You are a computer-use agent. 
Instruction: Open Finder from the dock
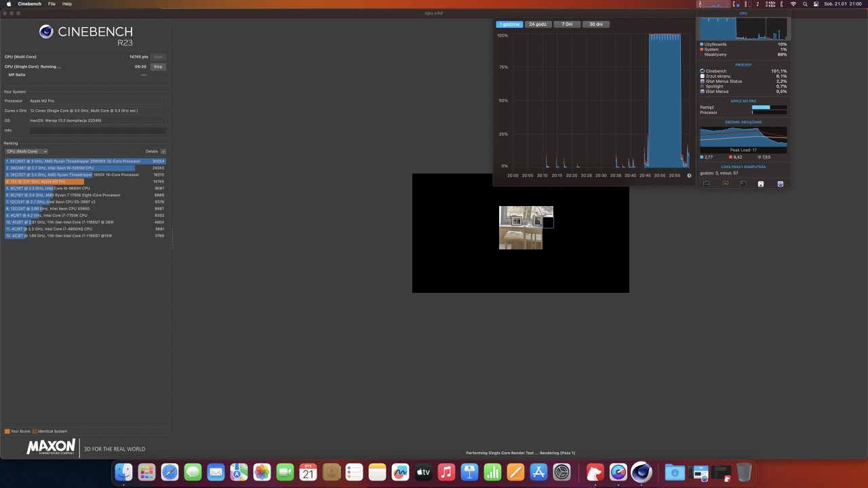click(123, 472)
